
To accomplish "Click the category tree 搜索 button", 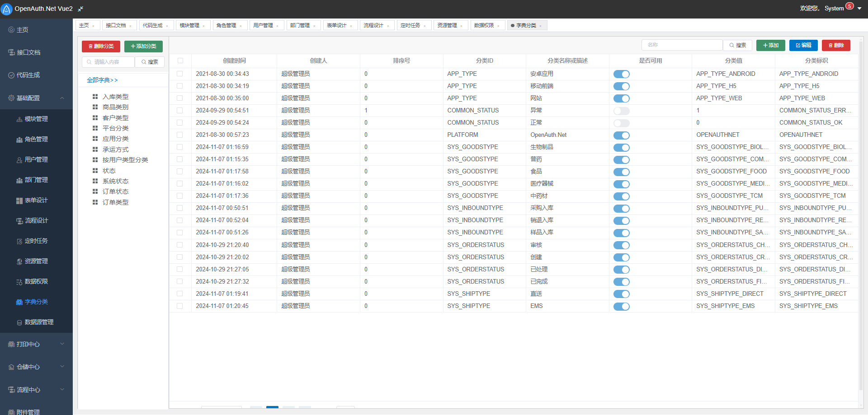I will tap(150, 62).
